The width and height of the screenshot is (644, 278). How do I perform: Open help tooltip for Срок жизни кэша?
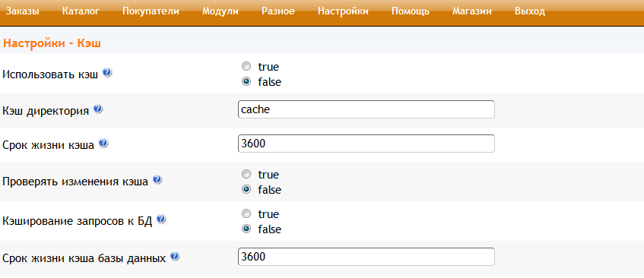[103, 143]
